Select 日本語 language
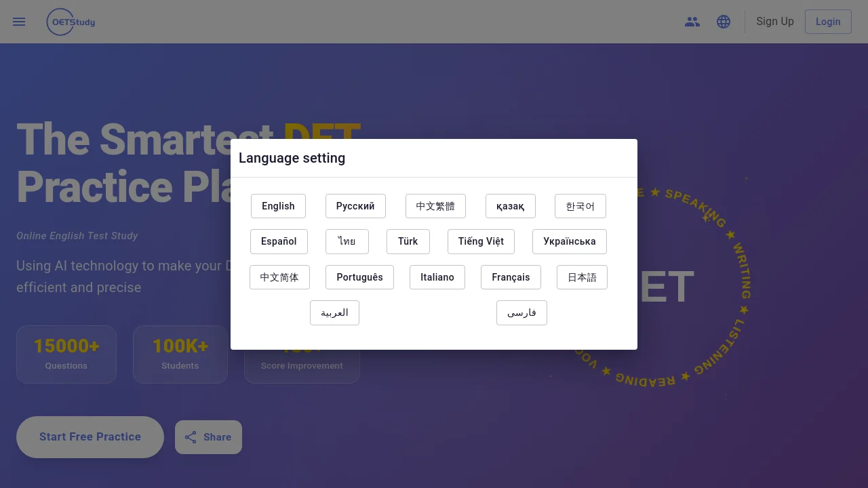 (582, 277)
